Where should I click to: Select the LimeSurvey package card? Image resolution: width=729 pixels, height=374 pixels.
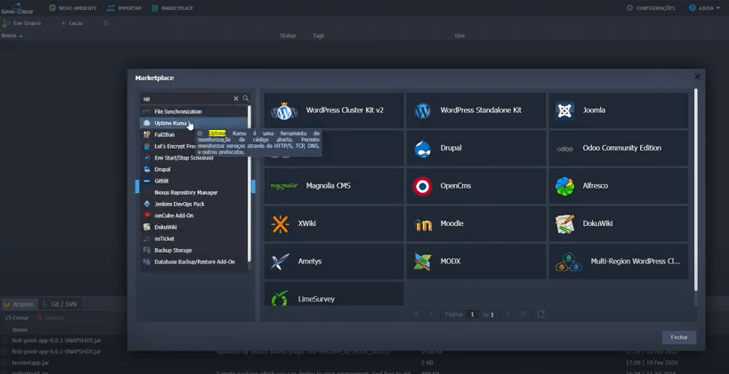[x=334, y=294]
